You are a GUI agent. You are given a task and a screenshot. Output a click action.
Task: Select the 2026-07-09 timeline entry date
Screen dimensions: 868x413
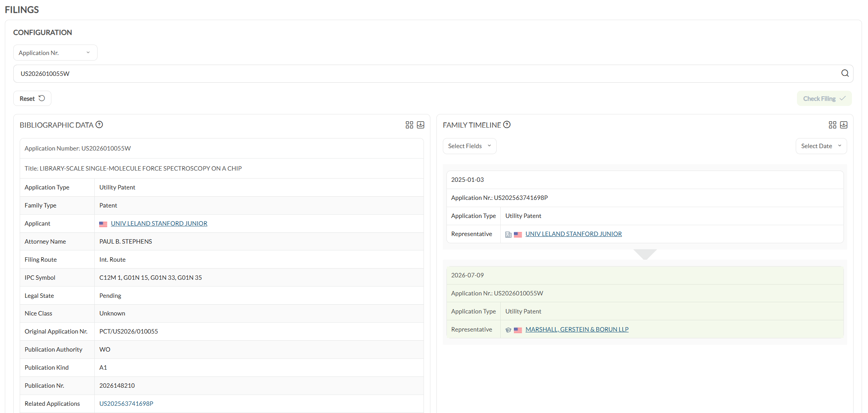(x=467, y=275)
